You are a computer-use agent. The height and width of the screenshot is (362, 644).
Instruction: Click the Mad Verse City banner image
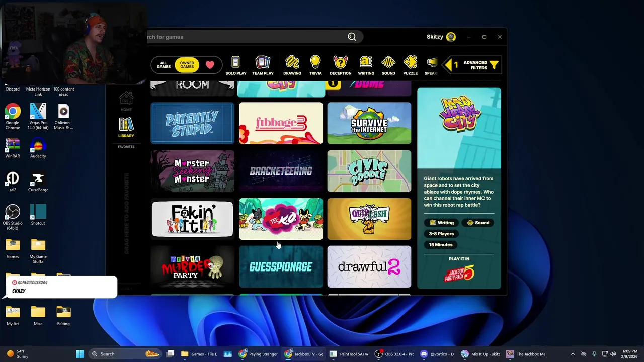tap(459, 128)
